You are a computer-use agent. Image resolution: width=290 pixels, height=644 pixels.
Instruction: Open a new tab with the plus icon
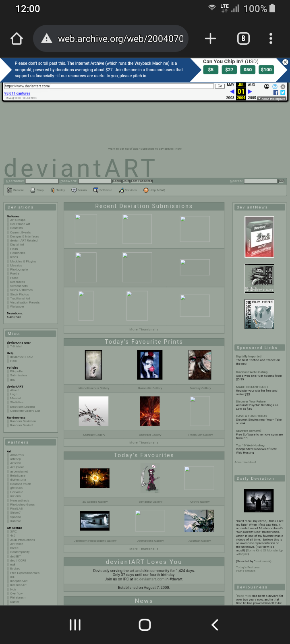pos(210,39)
